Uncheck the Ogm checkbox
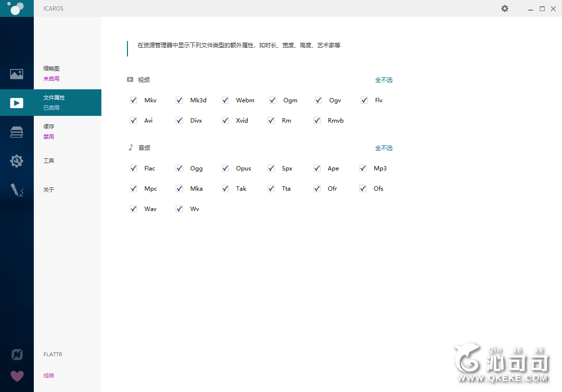Image resolution: width=562 pixels, height=392 pixels. 273,100
